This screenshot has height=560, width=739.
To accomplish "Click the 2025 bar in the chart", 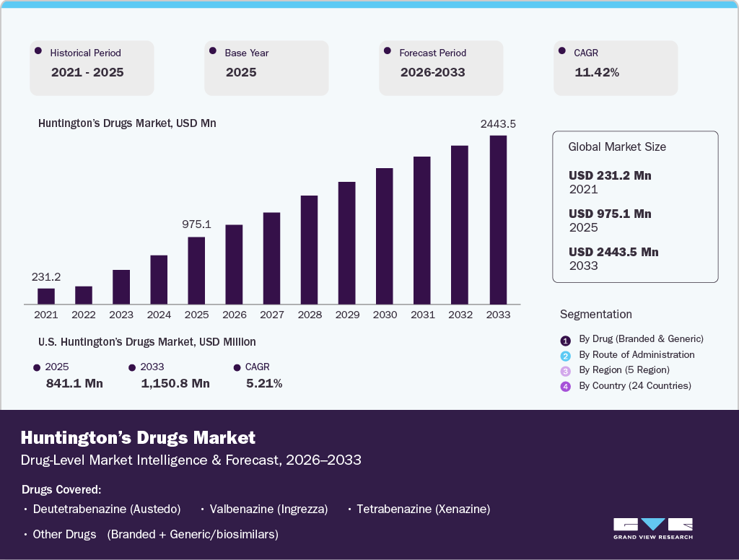I will tap(196, 271).
